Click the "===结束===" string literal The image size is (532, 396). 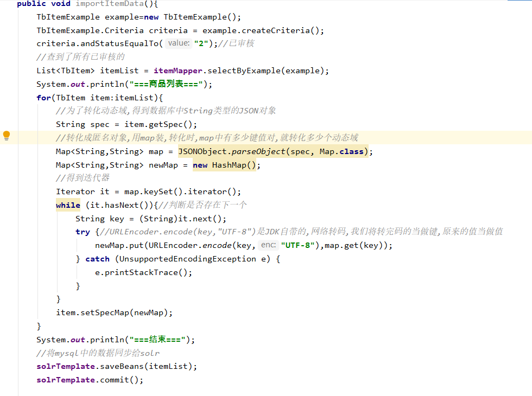click(157, 340)
